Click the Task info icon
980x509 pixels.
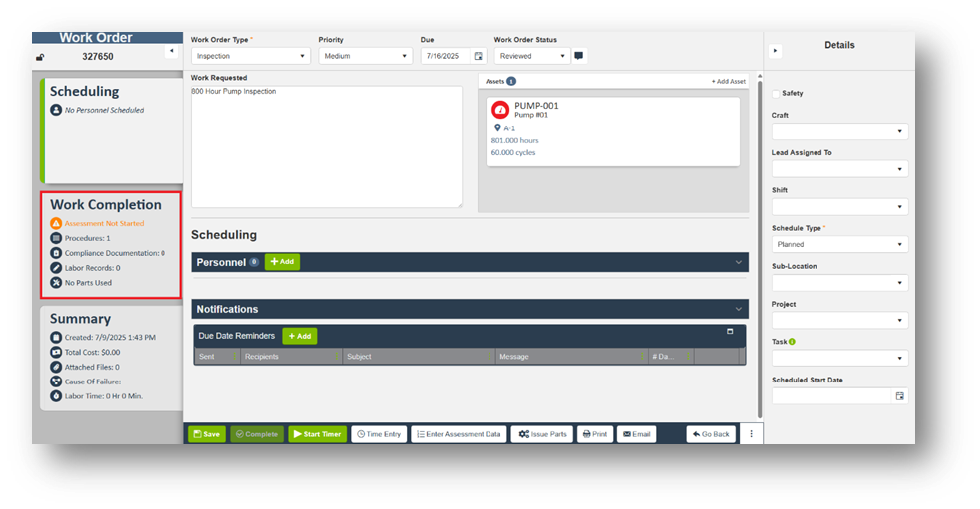click(x=792, y=342)
